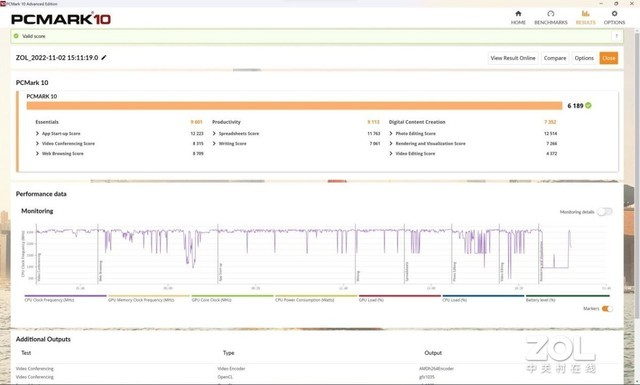This screenshot has width=640, height=385.
Task: Click View Result Online button
Action: click(x=513, y=58)
